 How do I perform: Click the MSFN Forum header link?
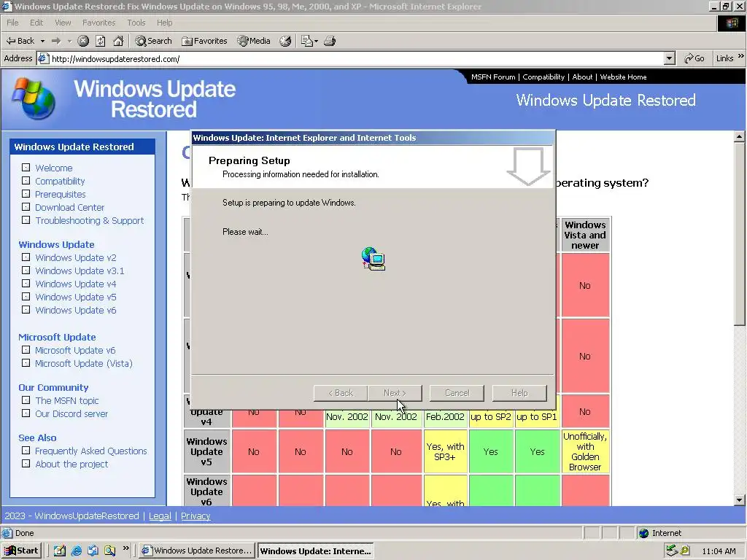pos(493,77)
